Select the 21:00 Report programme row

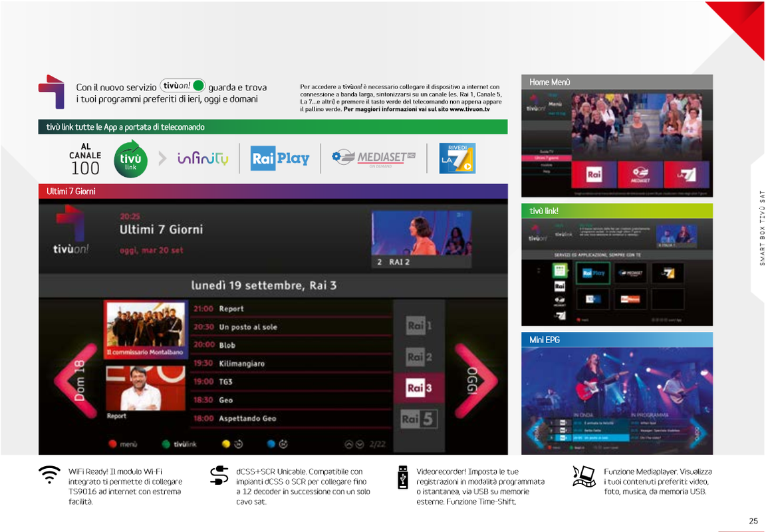pyautogui.click(x=291, y=309)
